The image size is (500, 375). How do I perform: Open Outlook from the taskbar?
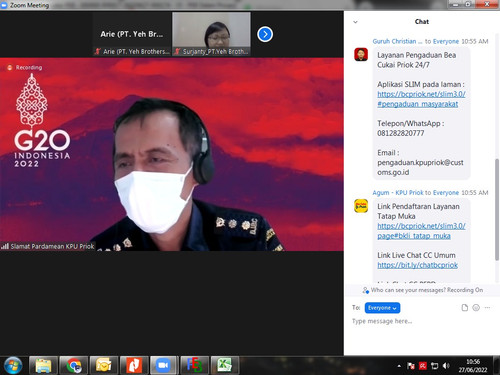104,365
